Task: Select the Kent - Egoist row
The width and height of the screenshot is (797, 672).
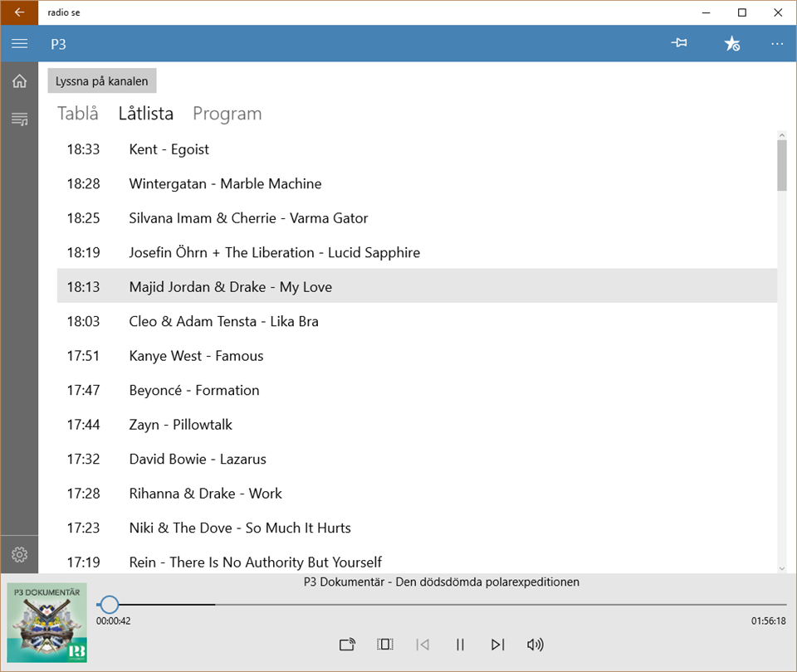Action: (x=417, y=149)
